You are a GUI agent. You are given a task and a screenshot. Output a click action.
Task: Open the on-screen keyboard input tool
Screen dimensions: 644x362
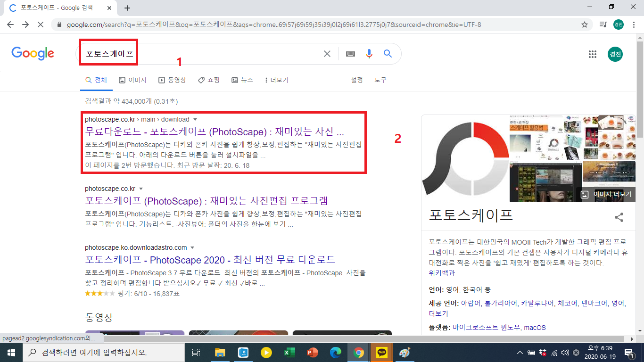(x=350, y=54)
